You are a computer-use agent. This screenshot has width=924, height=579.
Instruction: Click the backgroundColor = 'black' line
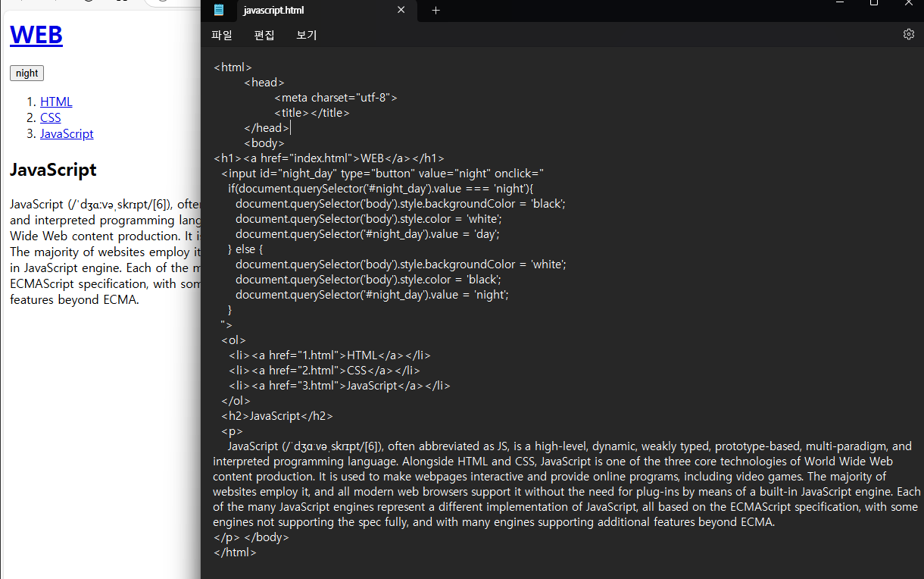[x=401, y=204]
